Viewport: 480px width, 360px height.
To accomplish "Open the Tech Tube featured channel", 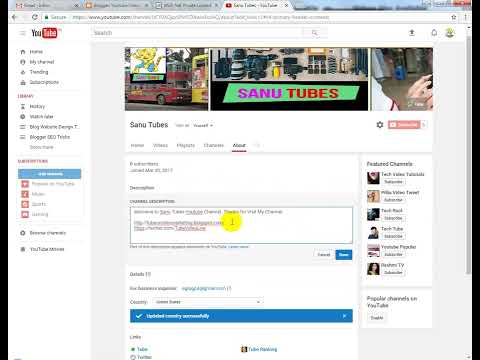I will point(392,229).
